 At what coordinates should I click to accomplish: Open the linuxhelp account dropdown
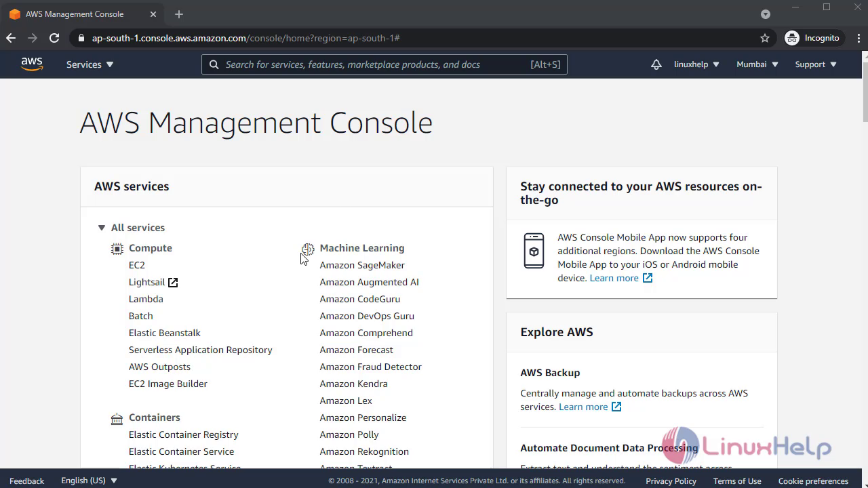click(x=696, y=64)
